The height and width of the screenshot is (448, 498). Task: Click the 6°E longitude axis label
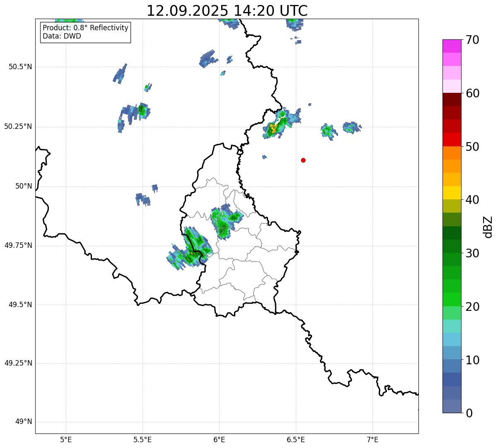219,439
